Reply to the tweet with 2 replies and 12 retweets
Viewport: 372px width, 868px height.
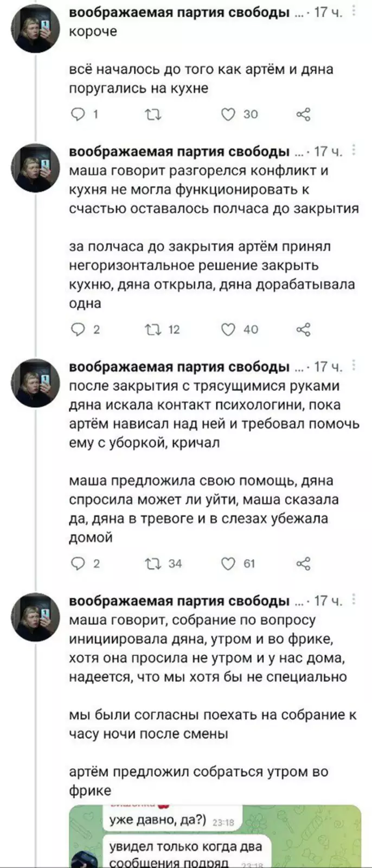pos(79,329)
